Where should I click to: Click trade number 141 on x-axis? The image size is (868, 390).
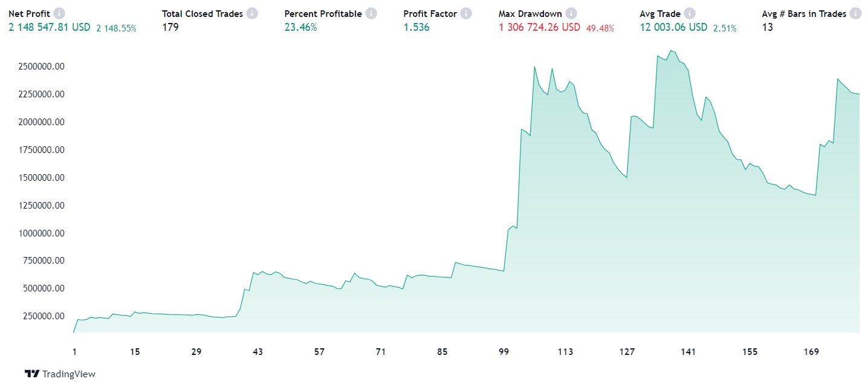point(688,352)
